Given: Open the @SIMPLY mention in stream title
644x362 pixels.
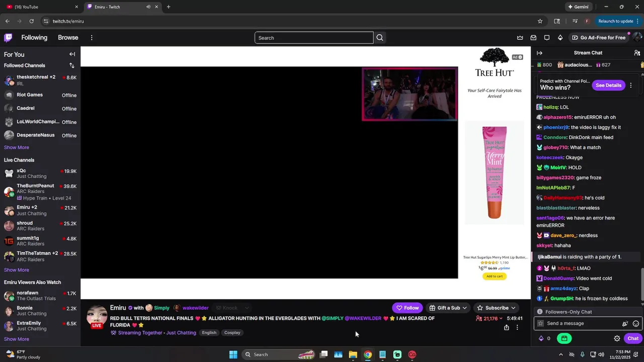Looking at the screenshot, I should coord(332,318).
